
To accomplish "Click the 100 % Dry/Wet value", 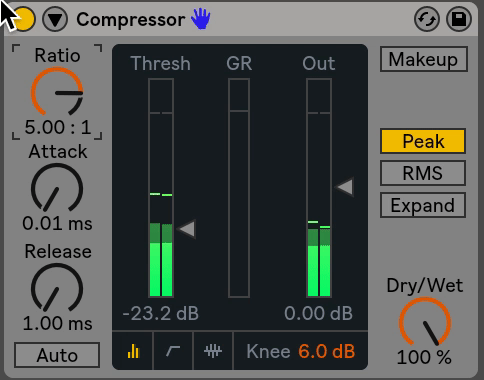I will tap(424, 357).
